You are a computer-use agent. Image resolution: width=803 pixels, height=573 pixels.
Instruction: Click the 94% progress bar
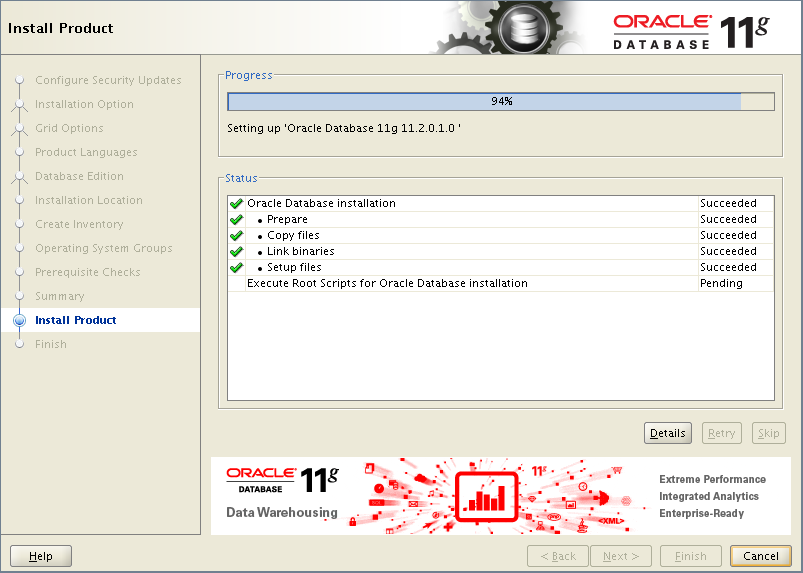(x=501, y=101)
